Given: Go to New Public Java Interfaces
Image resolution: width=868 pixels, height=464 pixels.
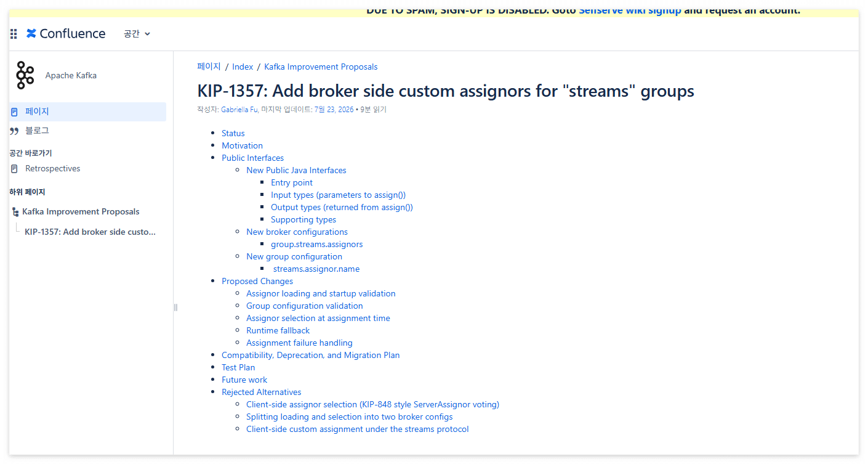Looking at the screenshot, I should pyautogui.click(x=296, y=170).
